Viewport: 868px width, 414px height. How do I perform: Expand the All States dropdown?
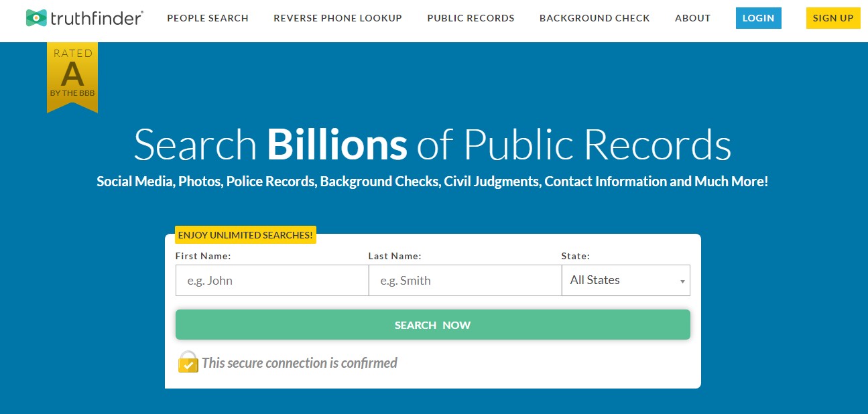[626, 280]
